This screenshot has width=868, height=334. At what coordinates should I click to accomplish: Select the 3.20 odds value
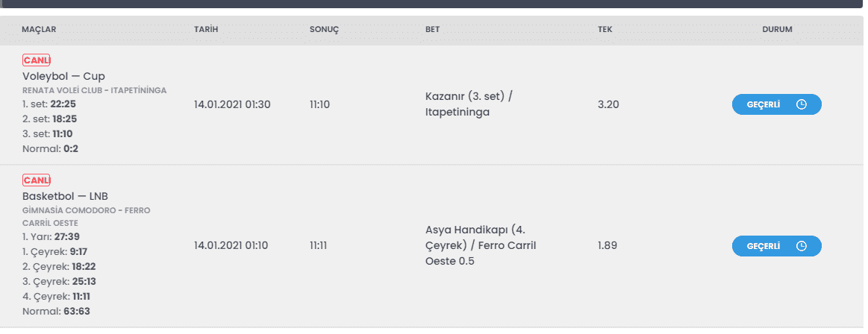[x=608, y=104]
